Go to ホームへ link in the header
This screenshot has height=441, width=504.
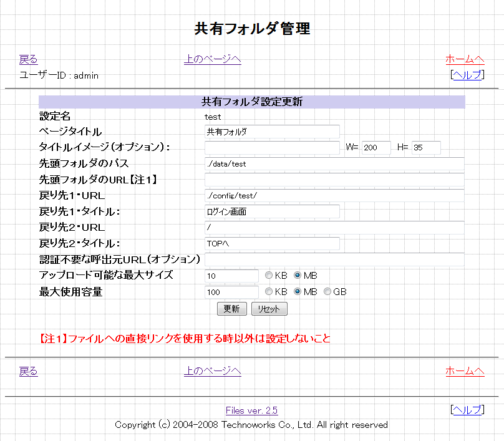point(465,59)
